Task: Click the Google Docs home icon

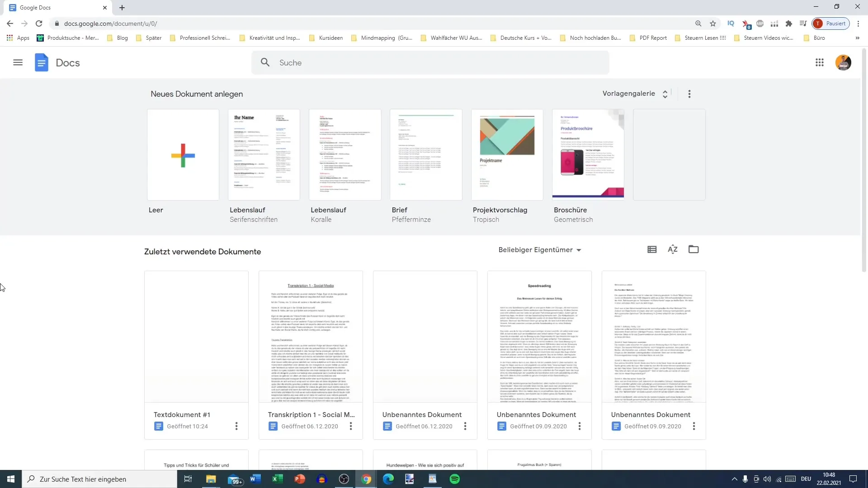Action: tap(41, 62)
